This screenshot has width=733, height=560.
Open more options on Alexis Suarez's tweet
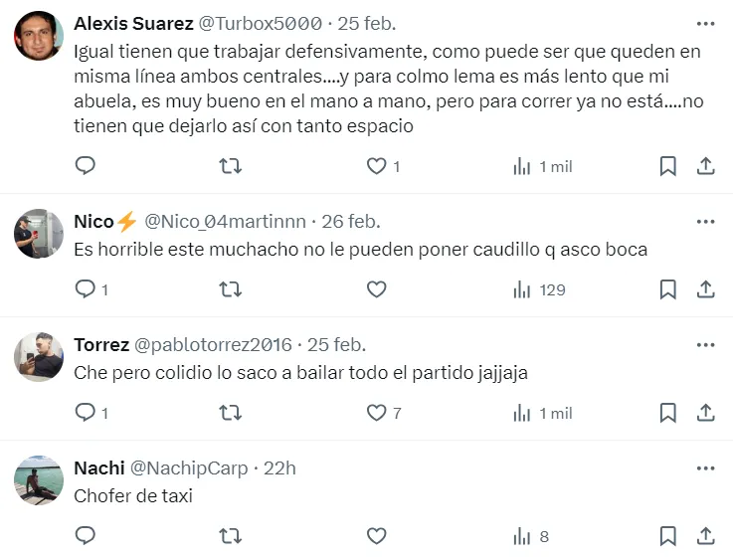click(705, 23)
